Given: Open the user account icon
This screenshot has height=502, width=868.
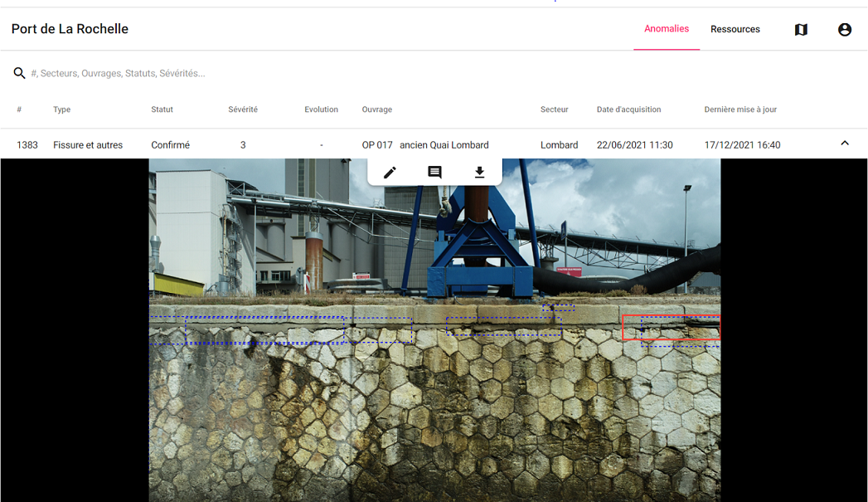Looking at the screenshot, I should (x=845, y=30).
